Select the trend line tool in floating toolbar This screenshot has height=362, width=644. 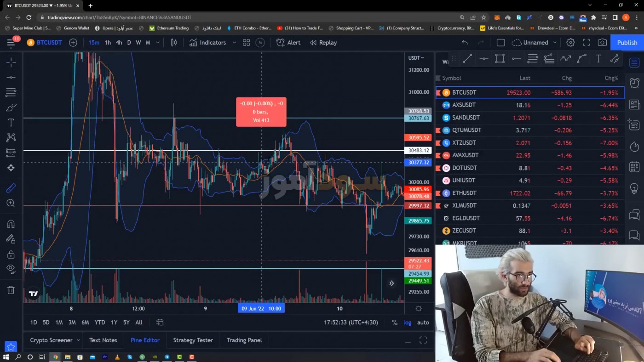tap(467, 59)
